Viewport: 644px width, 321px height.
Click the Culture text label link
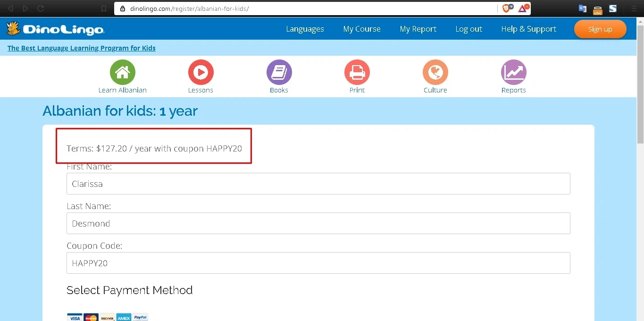point(435,90)
